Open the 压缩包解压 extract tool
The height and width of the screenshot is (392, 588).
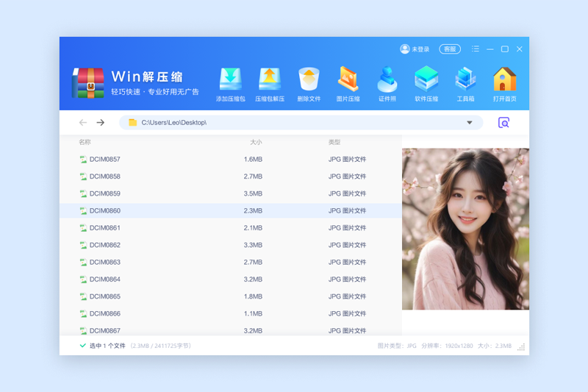270,82
